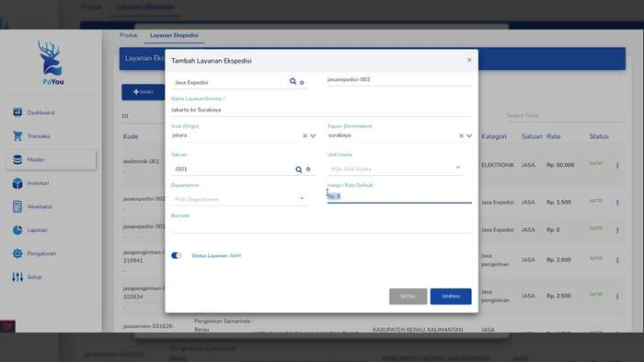Image resolution: width=644 pixels, height=362 pixels.
Task: Click the jasaexpedisi-003 code field
Action: 398,79
